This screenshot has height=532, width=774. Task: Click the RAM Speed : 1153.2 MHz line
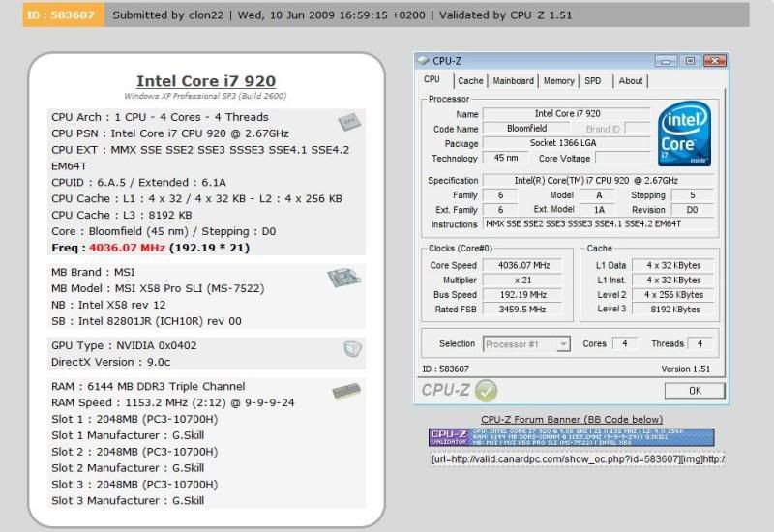coord(173,402)
